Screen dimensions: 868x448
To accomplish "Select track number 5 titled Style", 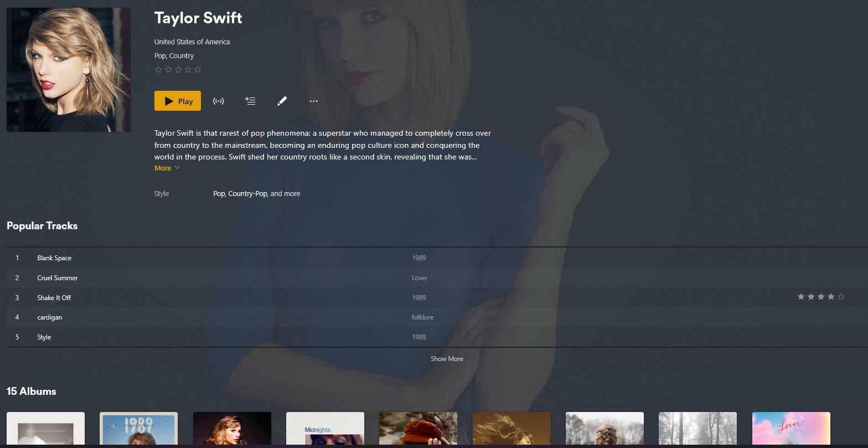I will click(x=44, y=337).
